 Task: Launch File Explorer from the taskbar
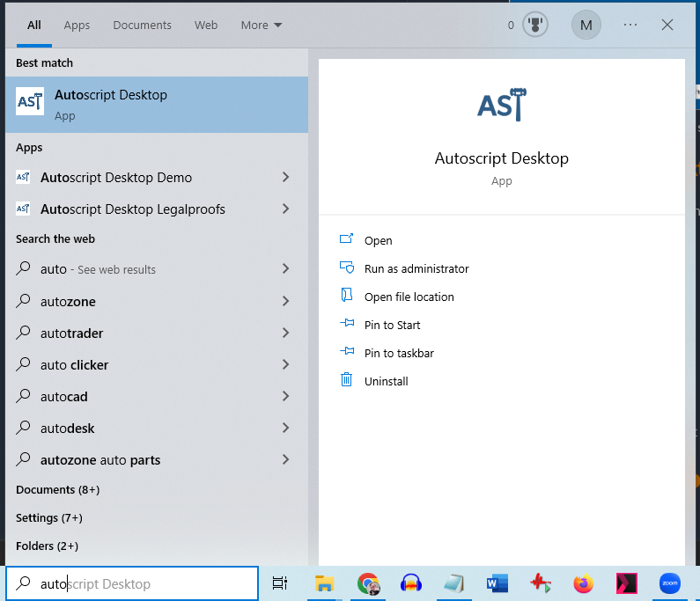[324, 583]
